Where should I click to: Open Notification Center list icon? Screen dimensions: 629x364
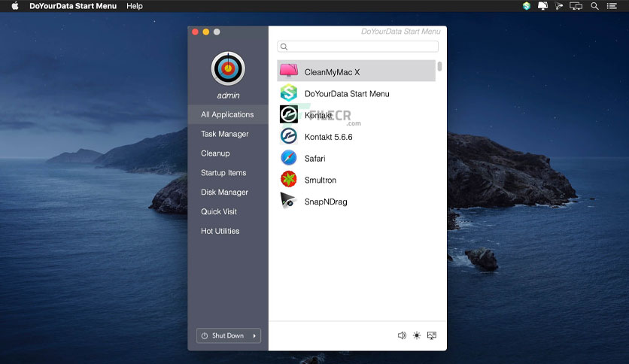612,6
